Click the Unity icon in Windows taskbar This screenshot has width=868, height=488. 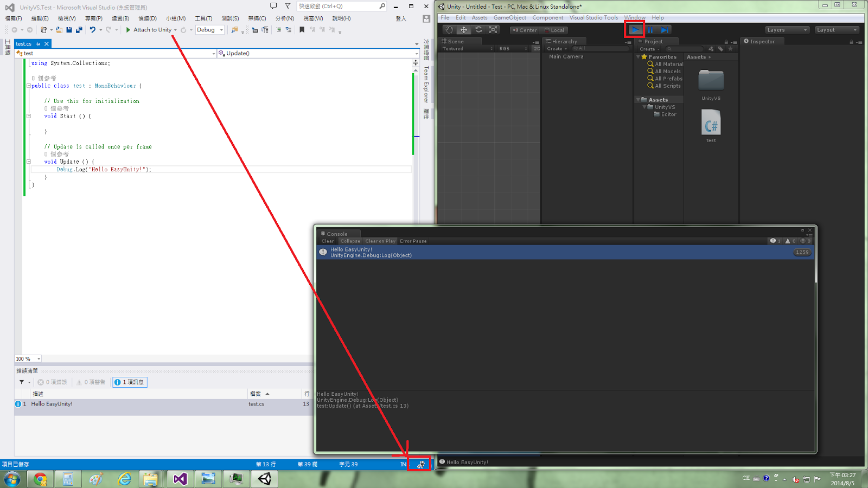point(264,479)
